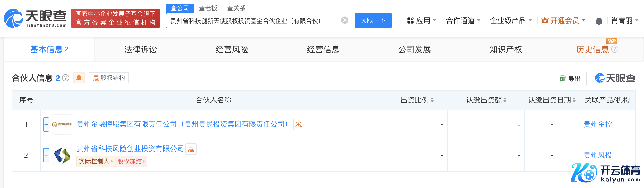Export the table with 导出 button

(x=570, y=79)
